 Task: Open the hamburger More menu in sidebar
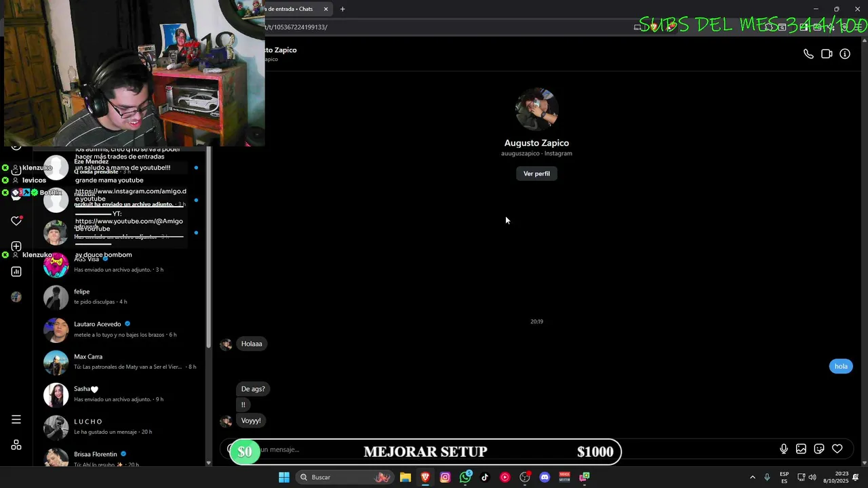pos(16,420)
